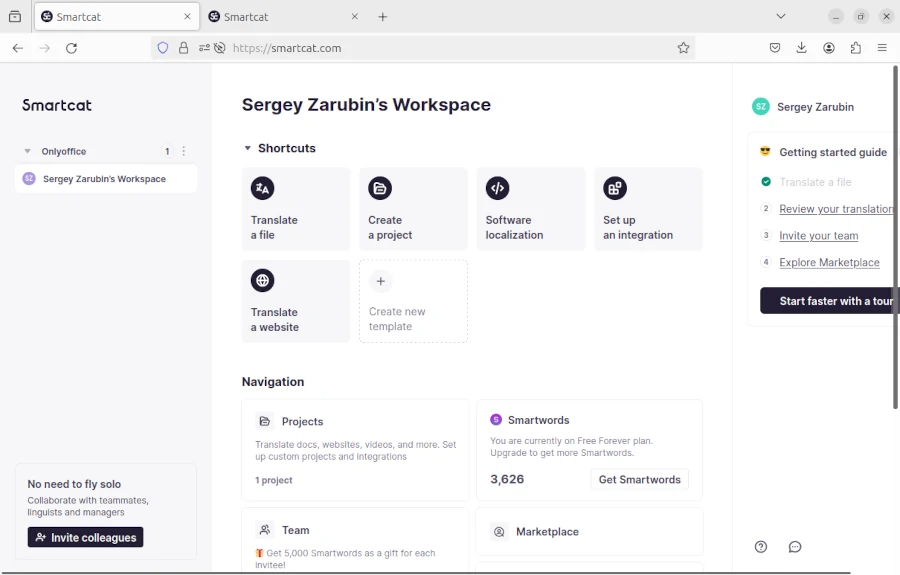Click the Create a project folder icon
The width and height of the screenshot is (900, 575).
coord(380,188)
